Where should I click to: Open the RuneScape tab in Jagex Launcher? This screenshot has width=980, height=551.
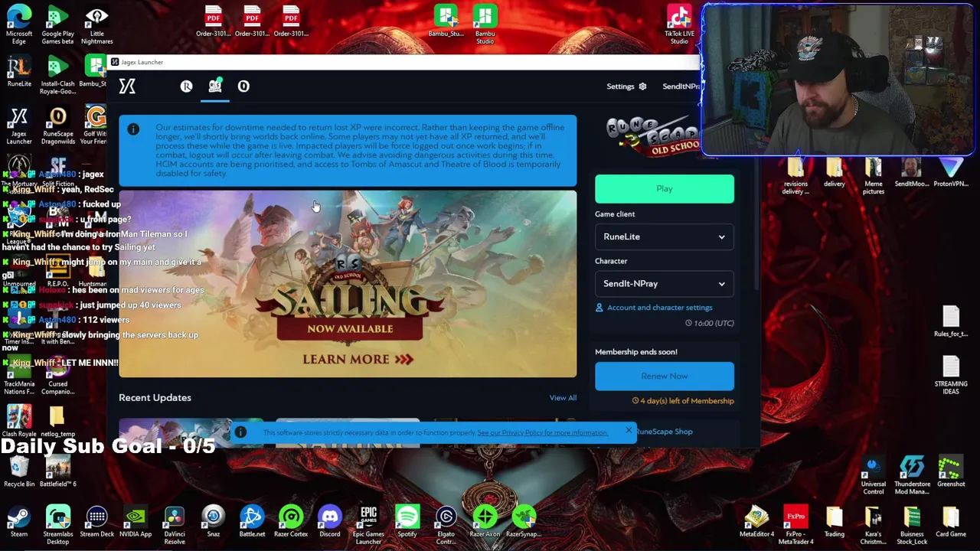(x=186, y=86)
